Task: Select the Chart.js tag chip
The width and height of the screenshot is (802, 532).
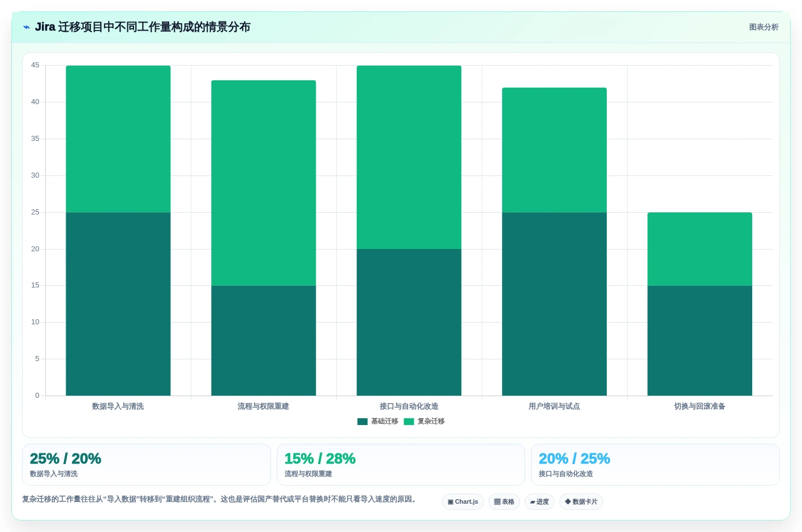Action: 463,501
